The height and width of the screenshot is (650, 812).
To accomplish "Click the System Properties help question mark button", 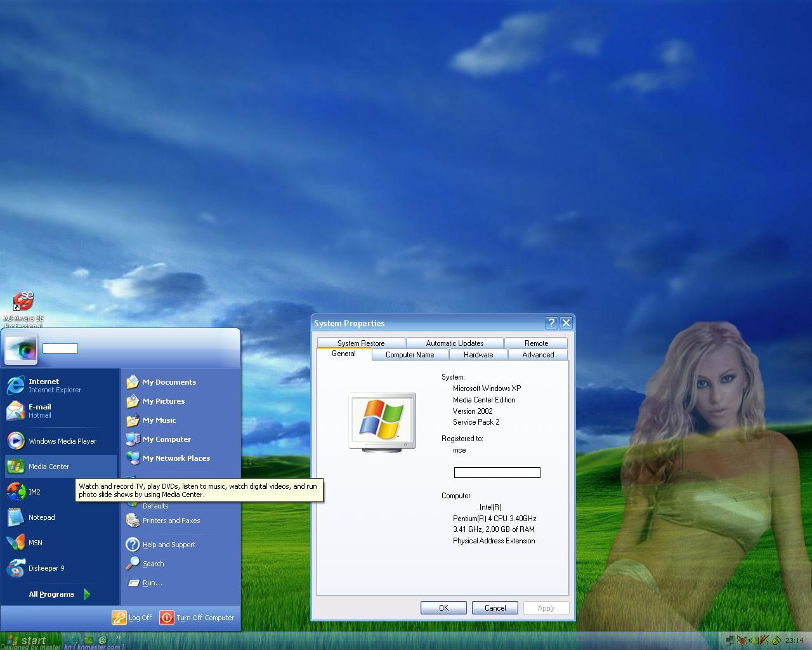I will point(551,323).
